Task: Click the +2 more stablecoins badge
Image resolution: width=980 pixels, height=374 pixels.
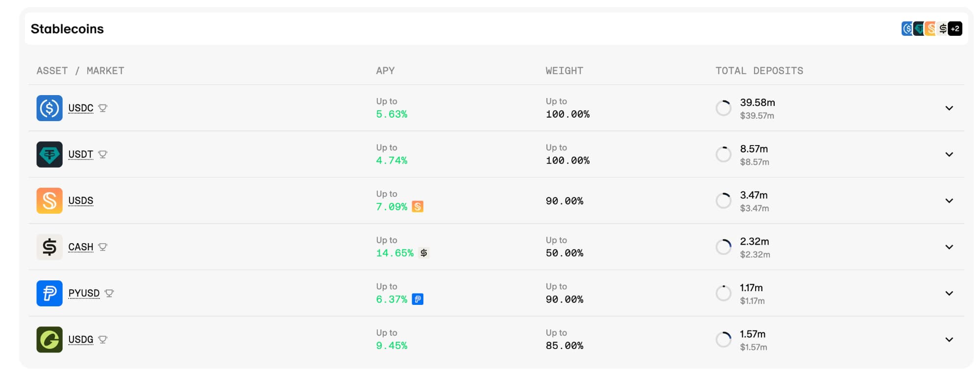Action: click(955, 29)
